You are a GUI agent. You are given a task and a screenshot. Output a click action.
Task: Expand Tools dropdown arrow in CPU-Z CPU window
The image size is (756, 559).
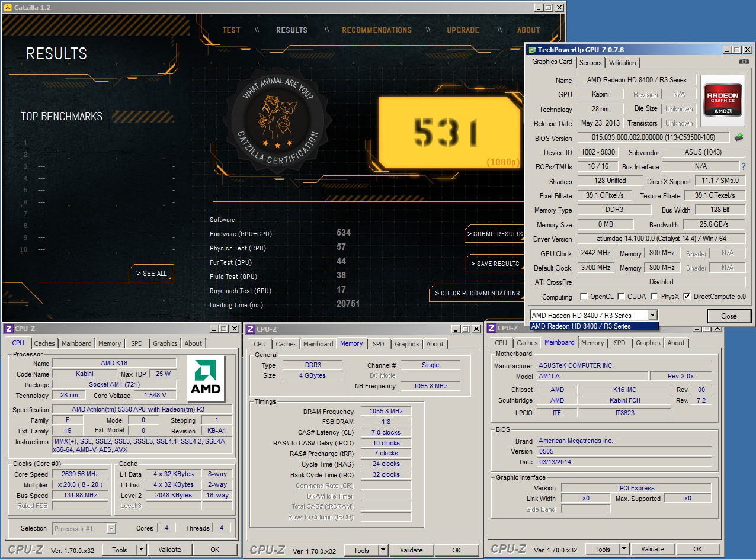pos(141,550)
